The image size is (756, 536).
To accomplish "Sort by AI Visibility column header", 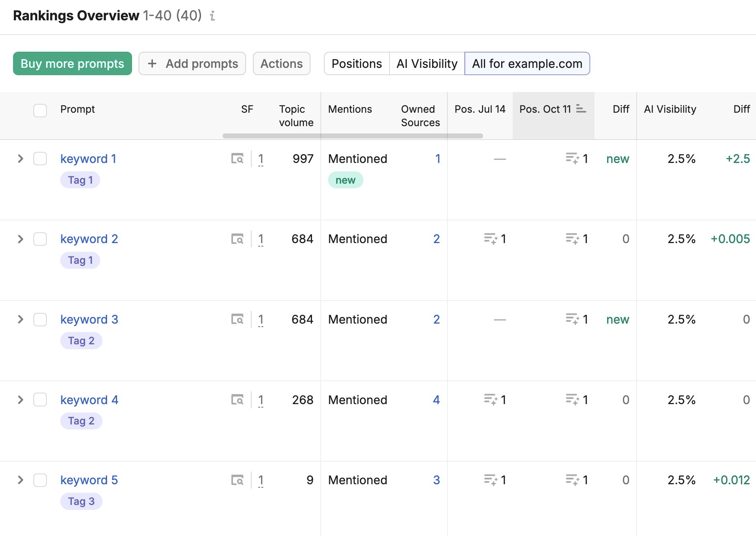I will (670, 109).
